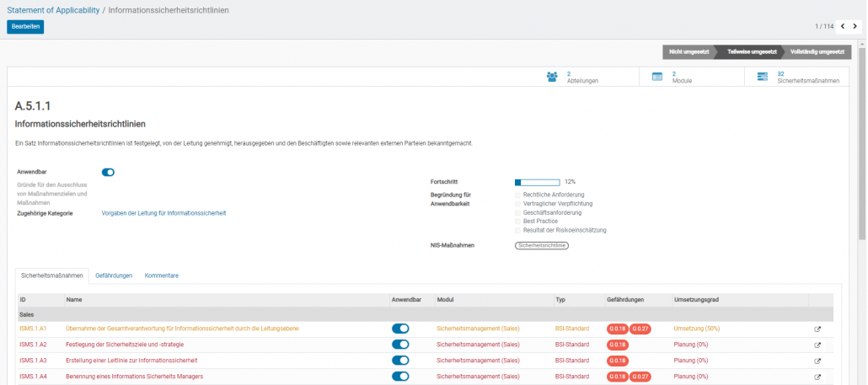Go to previous record arrow
Image resolution: width=868 pixels, height=385 pixels.
click(x=841, y=26)
